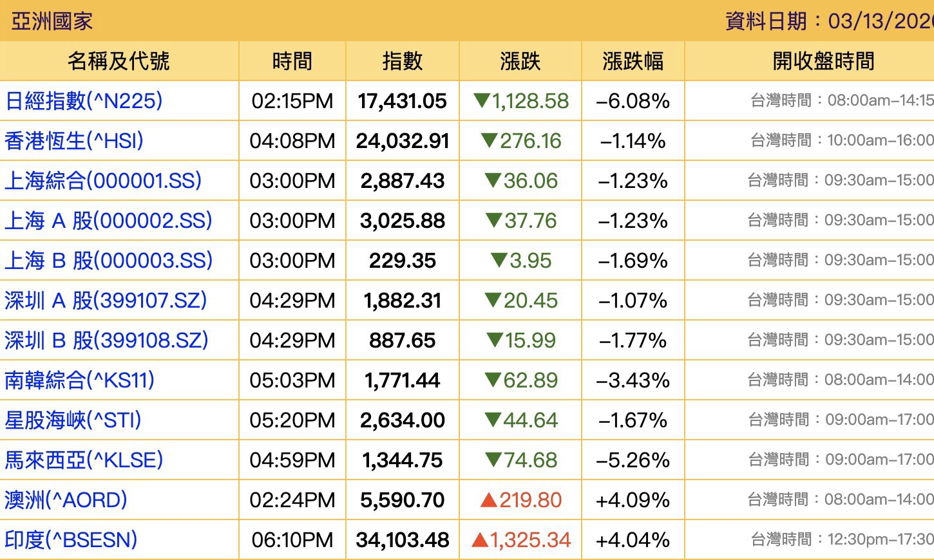Image resolution: width=934 pixels, height=560 pixels.
Task: Click the red up triangle for 印度
Action: tap(480, 539)
